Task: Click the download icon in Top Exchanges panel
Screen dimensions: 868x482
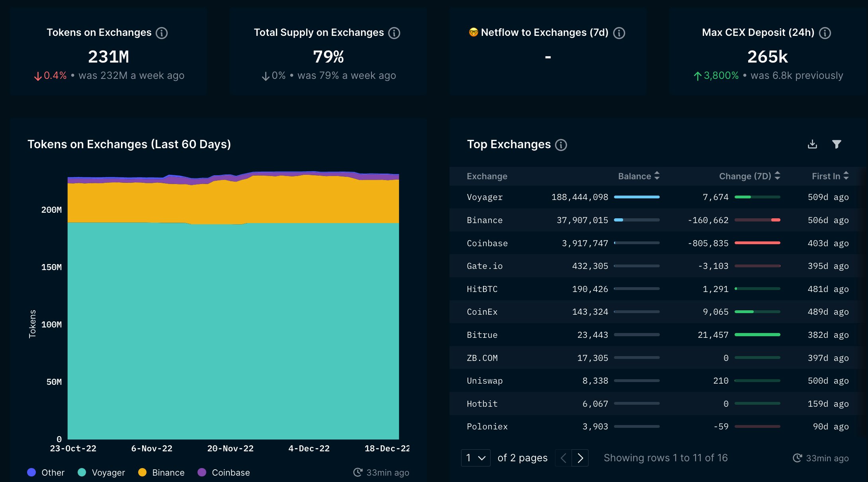Action: pyautogui.click(x=812, y=144)
